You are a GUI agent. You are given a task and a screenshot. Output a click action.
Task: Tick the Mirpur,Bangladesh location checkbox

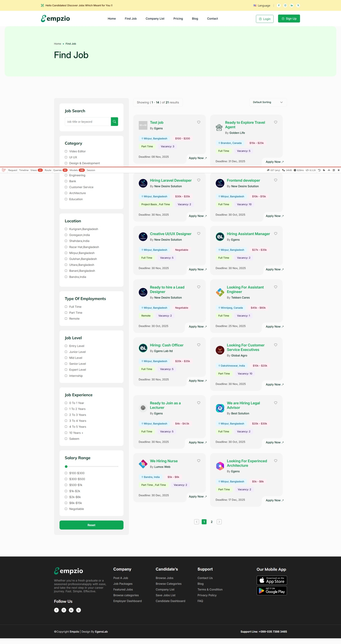[x=66, y=253]
